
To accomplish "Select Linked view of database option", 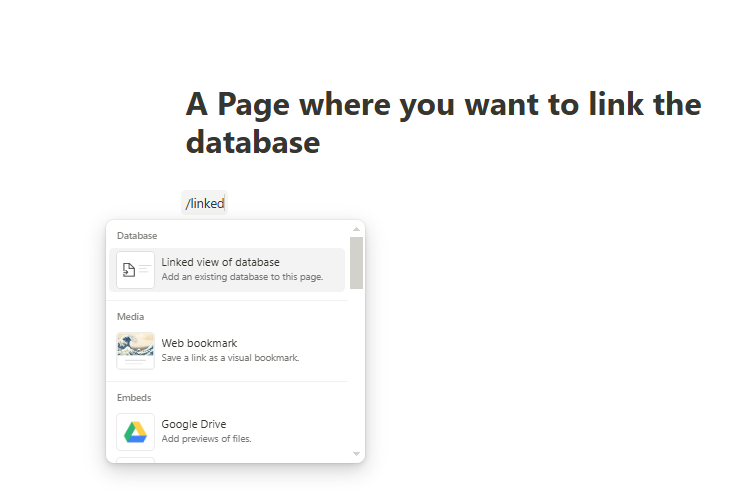I will (x=227, y=270).
